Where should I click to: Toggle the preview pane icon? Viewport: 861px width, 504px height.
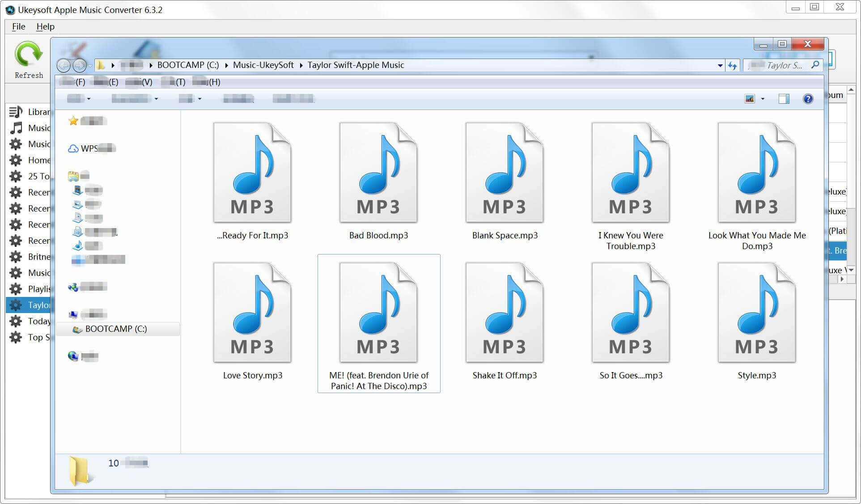[x=784, y=99]
